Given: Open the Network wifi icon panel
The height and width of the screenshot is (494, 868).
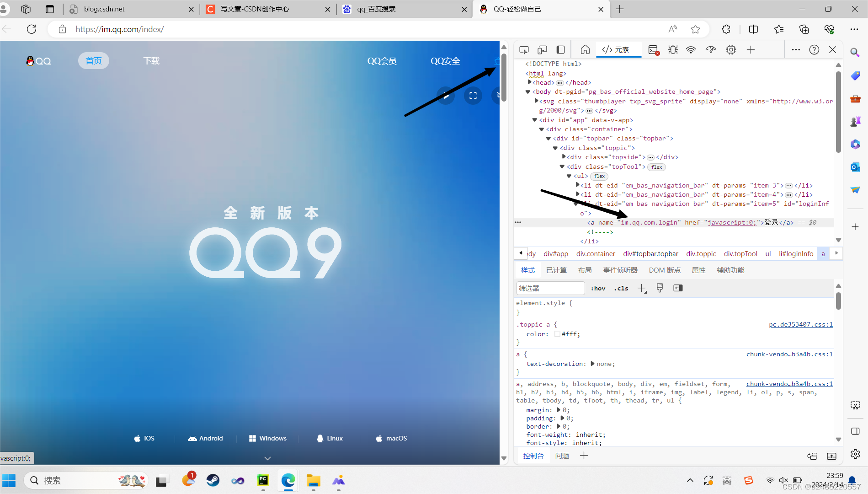Looking at the screenshot, I should coord(691,50).
